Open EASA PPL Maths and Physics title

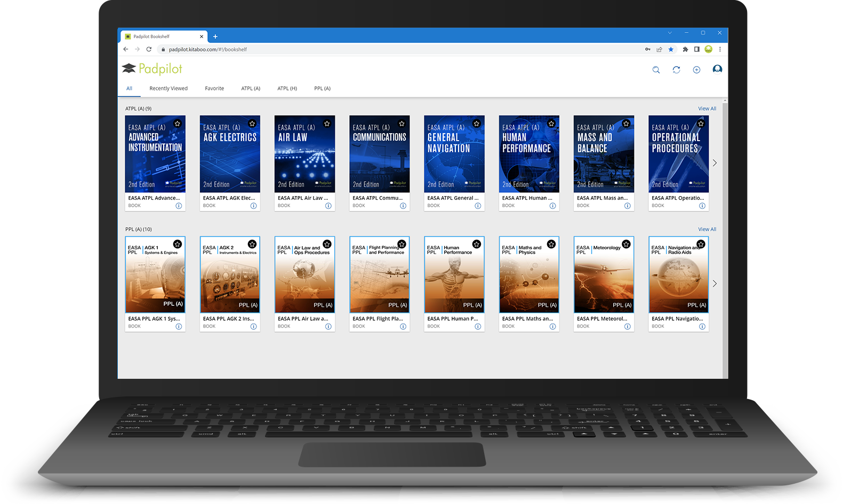(x=527, y=319)
